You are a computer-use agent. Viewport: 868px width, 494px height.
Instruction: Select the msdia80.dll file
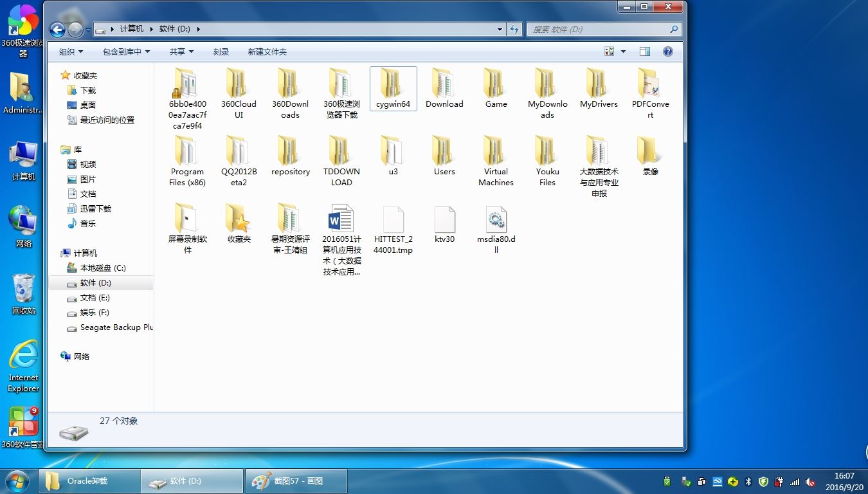pyautogui.click(x=496, y=229)
